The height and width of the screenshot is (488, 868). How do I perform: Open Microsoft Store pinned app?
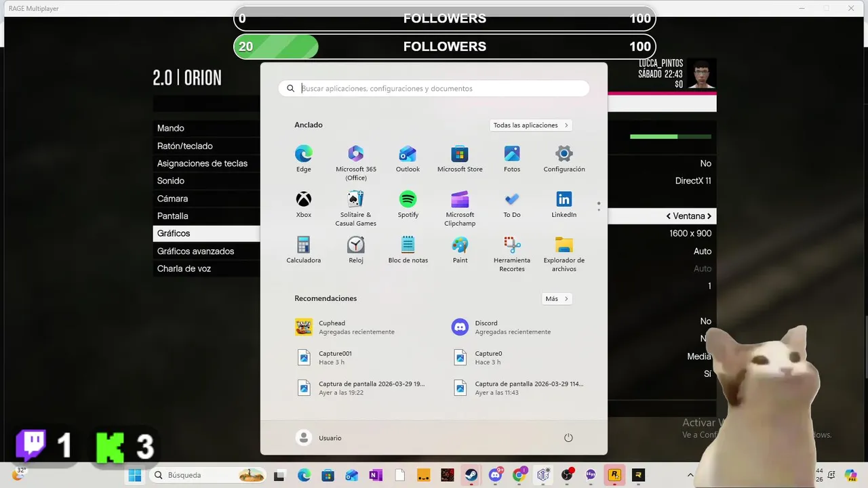(460, 159)
